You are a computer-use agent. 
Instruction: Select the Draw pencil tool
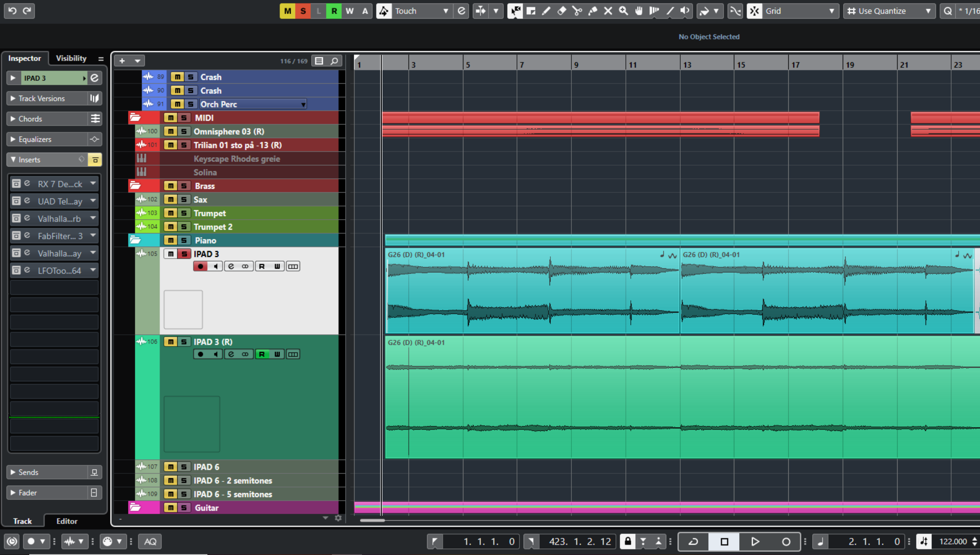click(x=546, y=11)
